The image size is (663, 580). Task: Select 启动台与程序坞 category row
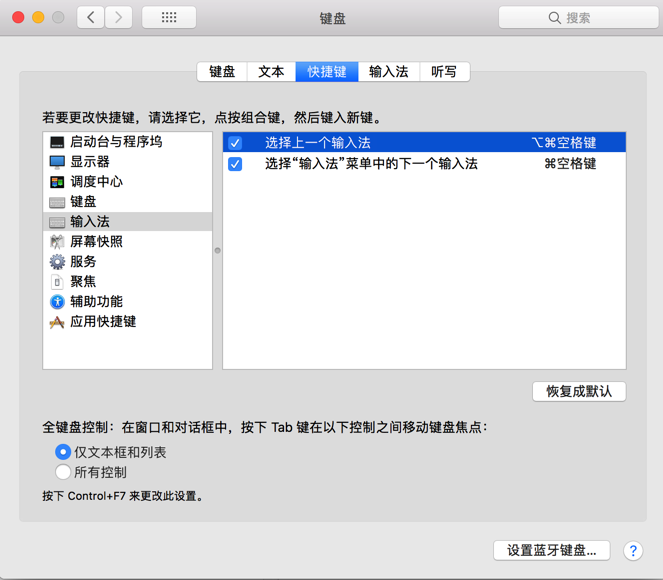tap(127, 142)
